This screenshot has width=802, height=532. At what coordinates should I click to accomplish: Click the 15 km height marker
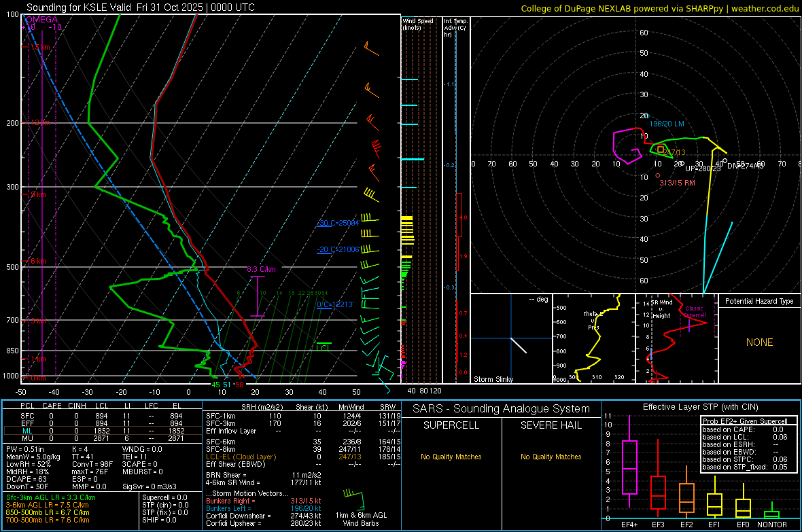point(40,47)
